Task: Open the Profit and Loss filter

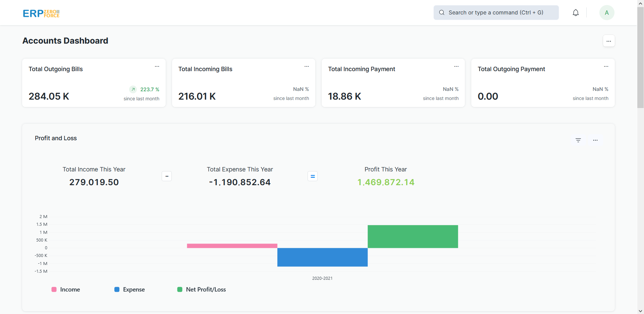Action: (x=578, y=140)
